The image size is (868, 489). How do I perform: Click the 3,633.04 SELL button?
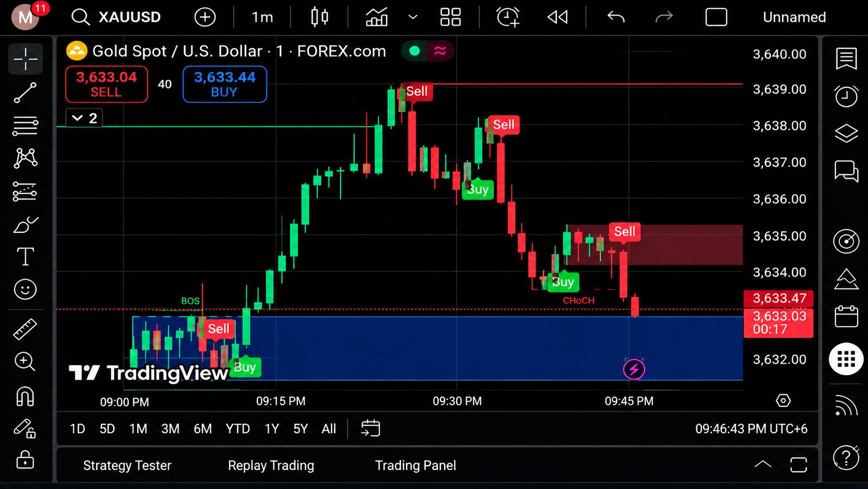click(106, 84)
